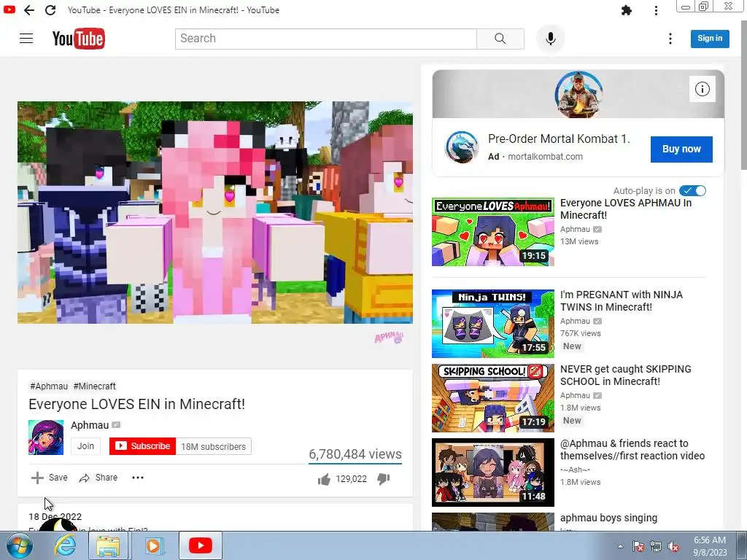Click the Share arrow icon

85,478
